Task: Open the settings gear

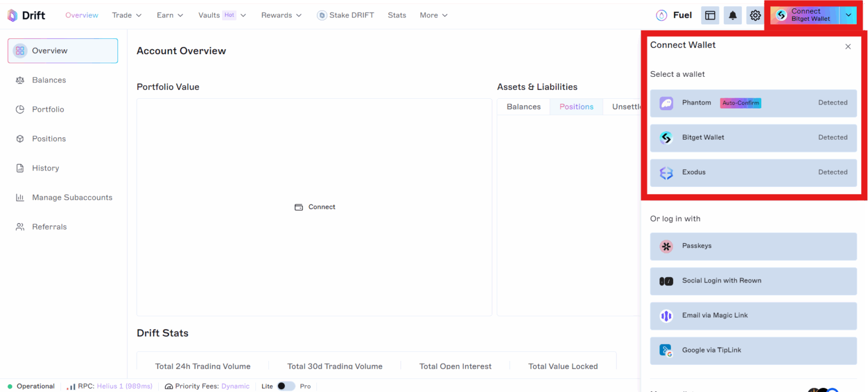Action: (x=755, y=15)
